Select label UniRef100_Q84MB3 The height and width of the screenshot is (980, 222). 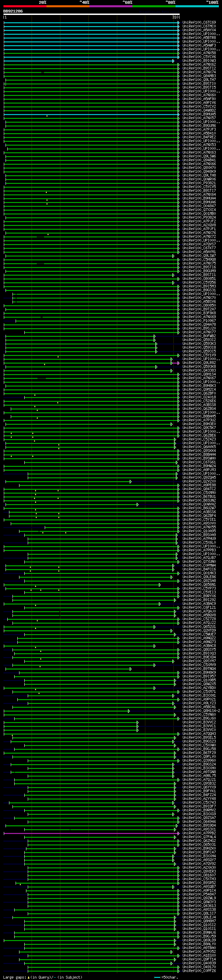(x=199, y=76)
